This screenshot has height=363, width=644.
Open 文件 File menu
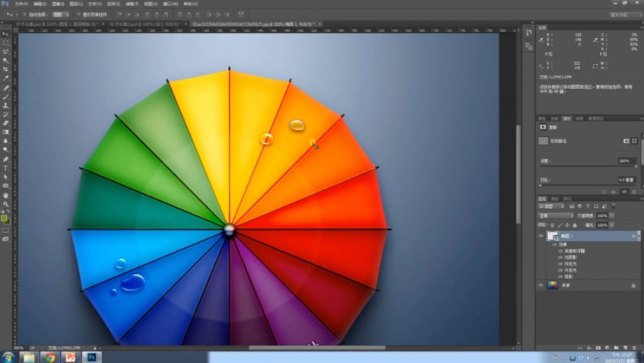pos(21,4)
